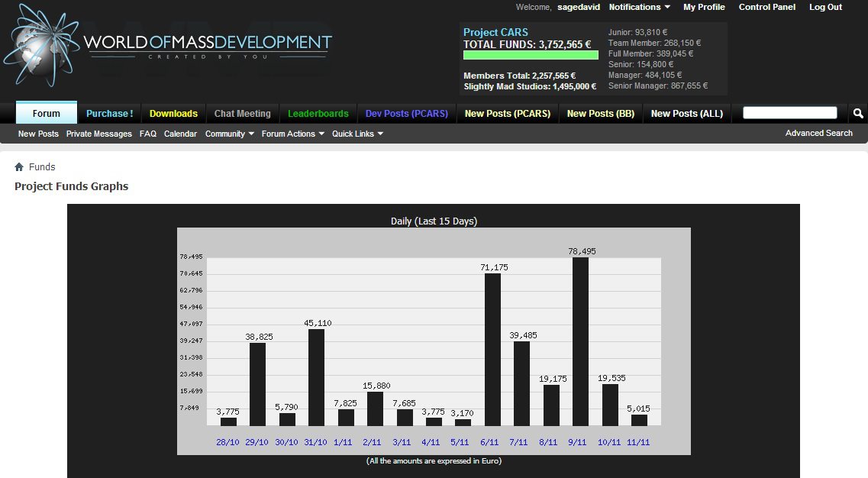Open the Calendar link
The width and height of the screenshot is (868, 478).
(180, 134)
